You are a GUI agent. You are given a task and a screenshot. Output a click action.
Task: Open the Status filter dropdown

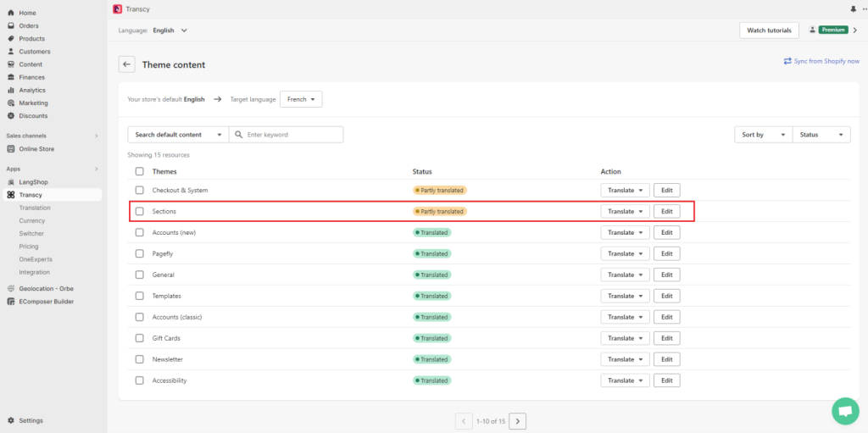coord(821,135)
